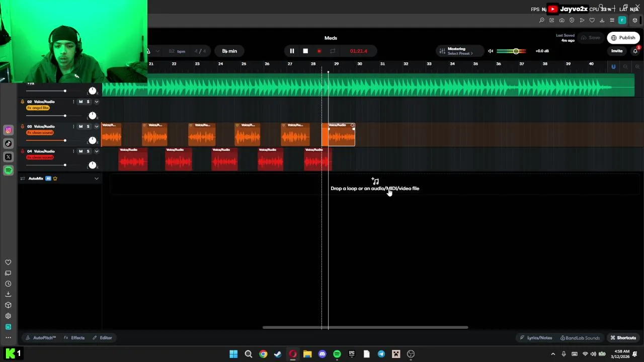The width and height of the screenshot is (644, 362).
Task: Arm track 03 microphone icon
Action: coord(22,126)
